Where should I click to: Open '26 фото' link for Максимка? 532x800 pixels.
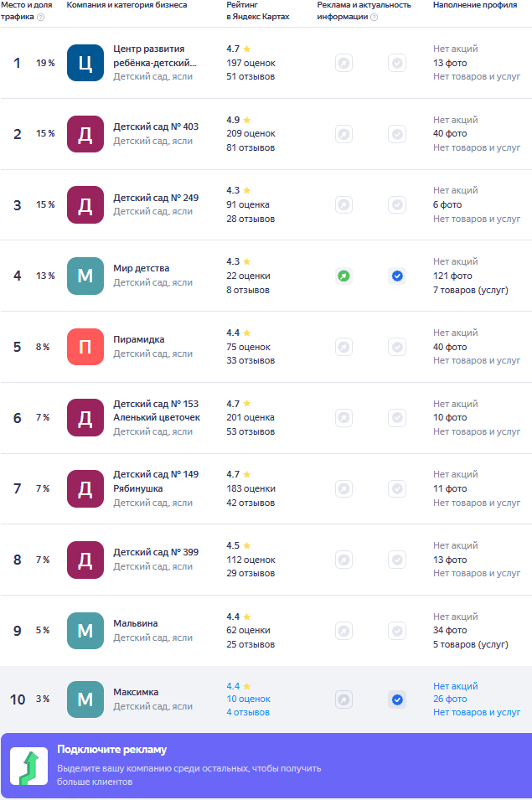point(450,699)
